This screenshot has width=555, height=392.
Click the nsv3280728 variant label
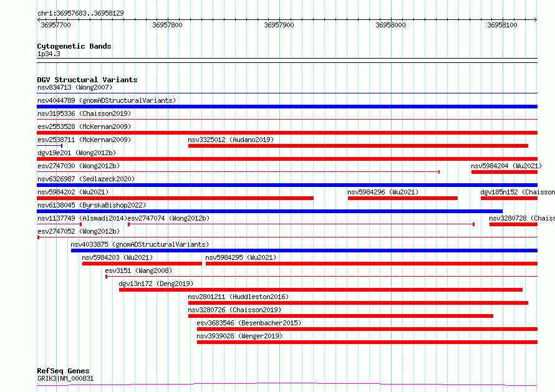tap(522, 218)
